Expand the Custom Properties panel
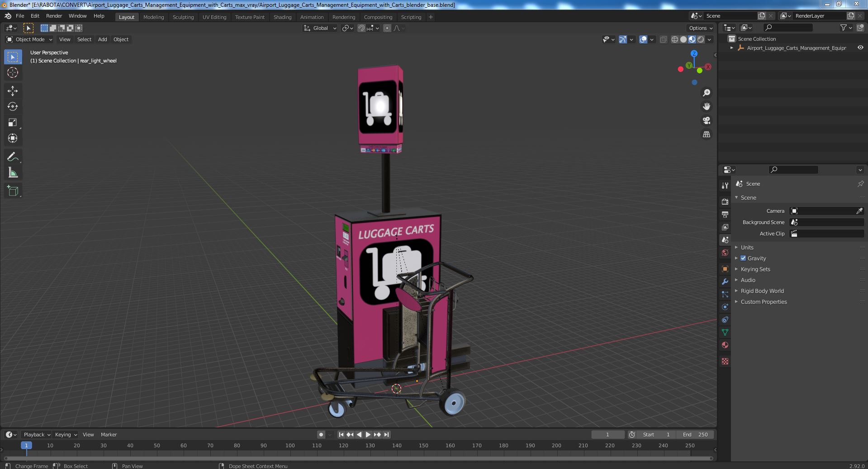 tap(764, 301)
